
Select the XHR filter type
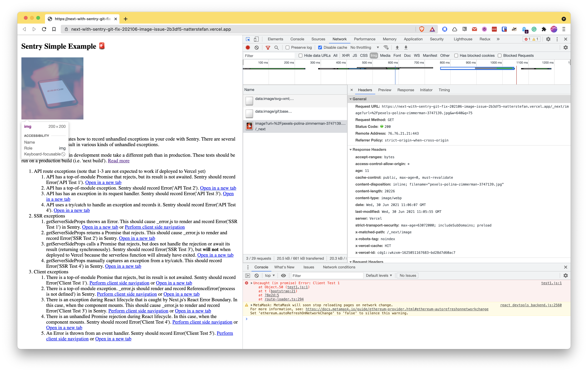point(345,55)
